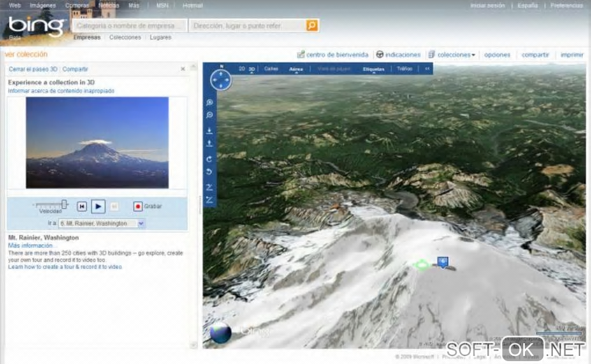Image resolution: width=591 pixels, height=364 pixels.
Task: Click the globe icon in map corner
Action: (x=221, y=332)
